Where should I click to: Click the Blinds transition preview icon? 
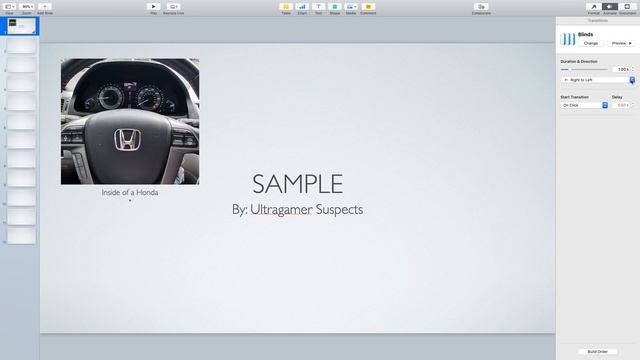coord(568,39)
